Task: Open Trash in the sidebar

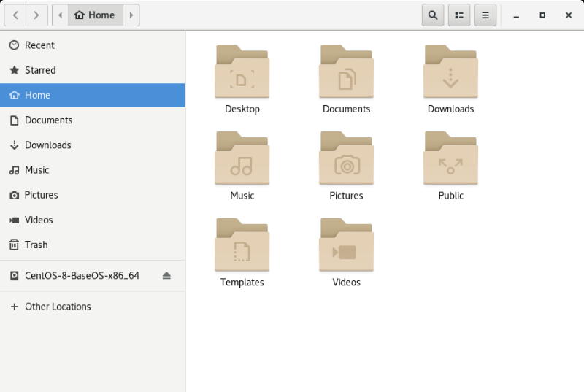Action: (93, 245)
